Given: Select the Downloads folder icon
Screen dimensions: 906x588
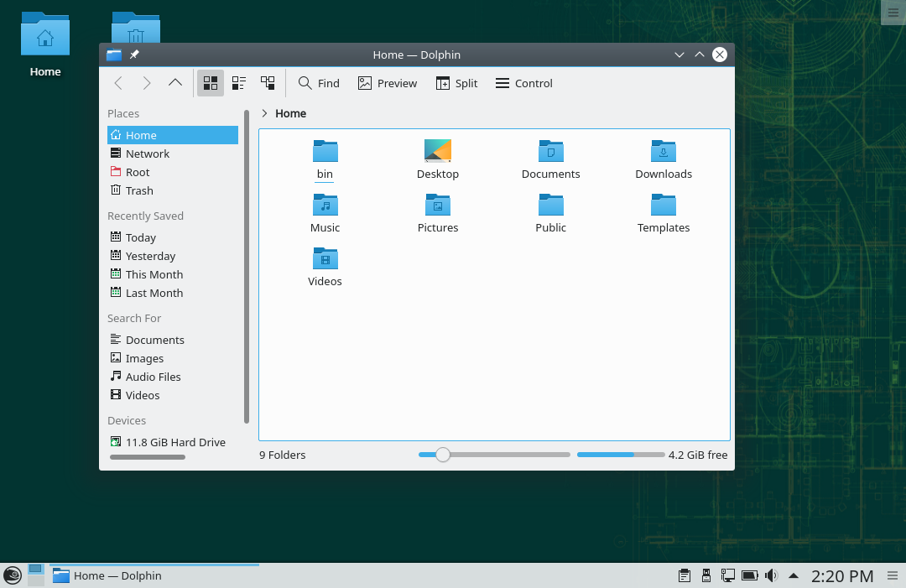Looking at the screenshot, I should [664, 151].
